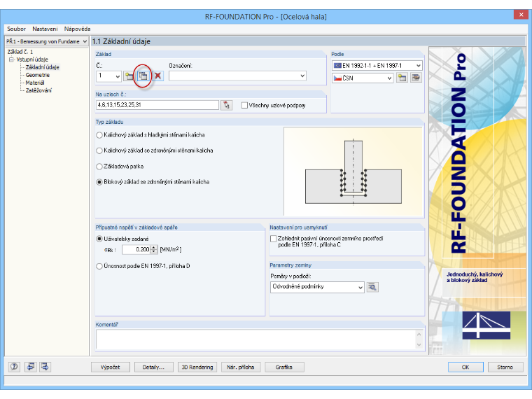This screenshot has width=532, height=399.
Task: Click the new foundation icon
Action: coord(129,76)
